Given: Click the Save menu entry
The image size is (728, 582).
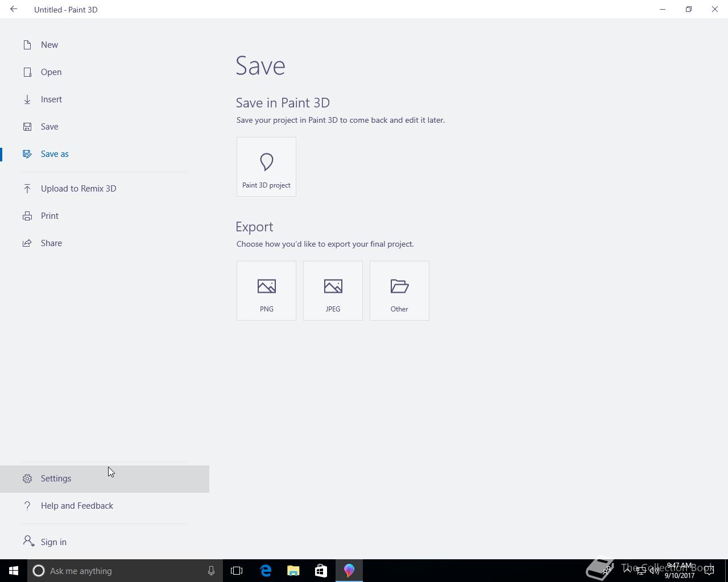Looking at the screenshot, I should [x=105, y=127].
